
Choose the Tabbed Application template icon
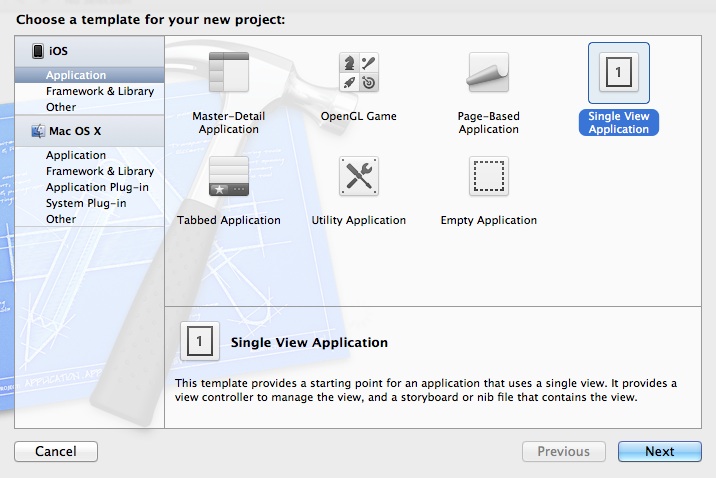229,176
